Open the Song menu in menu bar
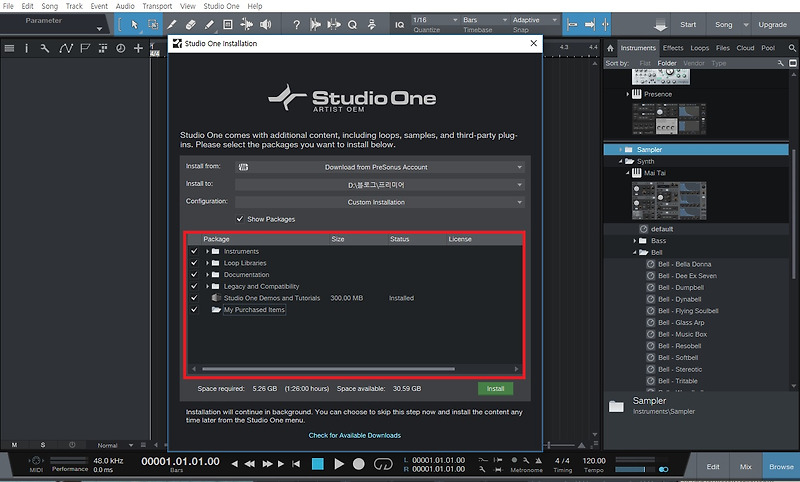 tap(49, 6)
